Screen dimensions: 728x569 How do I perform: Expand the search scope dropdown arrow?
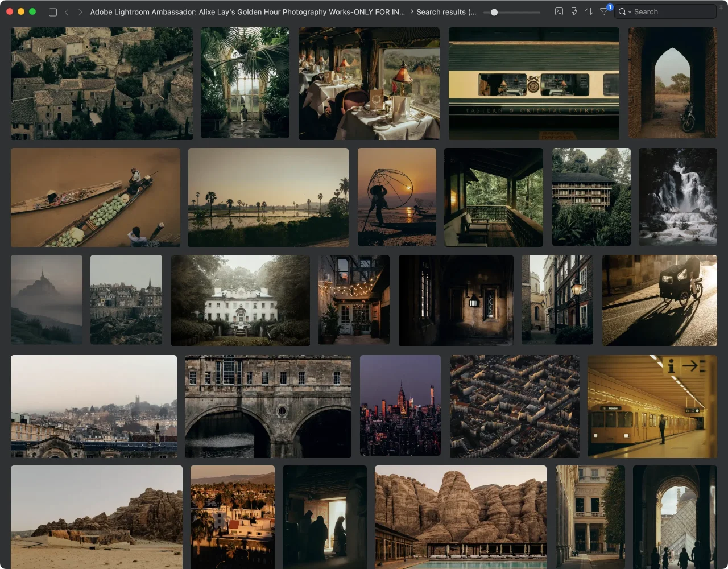coord(630,12)
